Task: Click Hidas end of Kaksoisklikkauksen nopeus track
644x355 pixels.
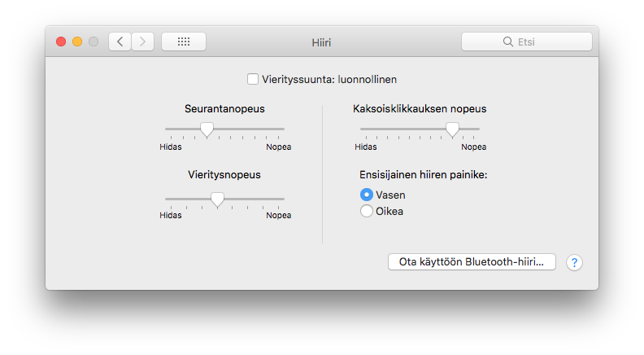Action: click(x=363, y=129)
